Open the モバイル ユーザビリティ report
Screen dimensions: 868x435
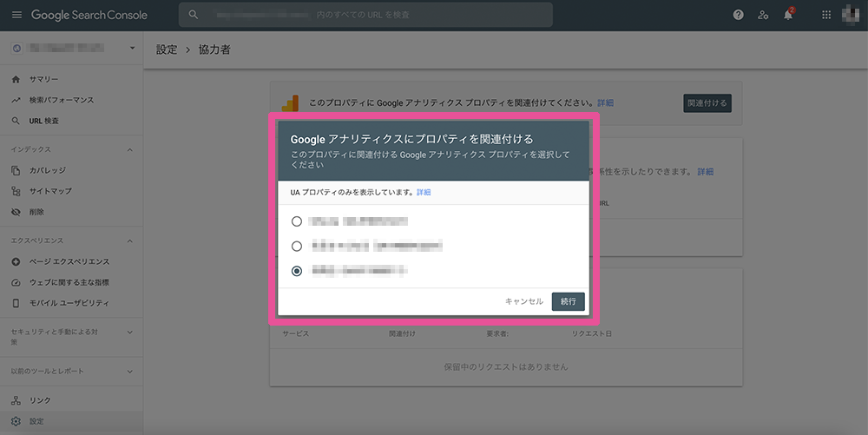[69, 303]
